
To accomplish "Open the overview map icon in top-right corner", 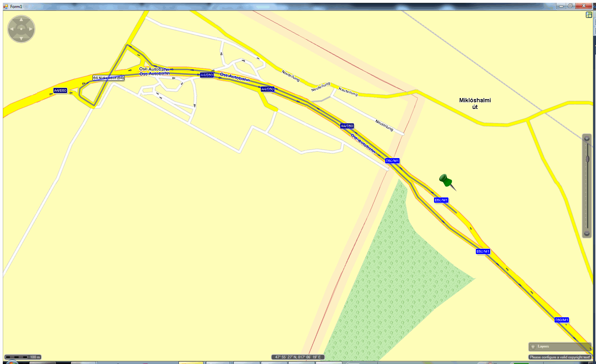I will pos(589,15).
